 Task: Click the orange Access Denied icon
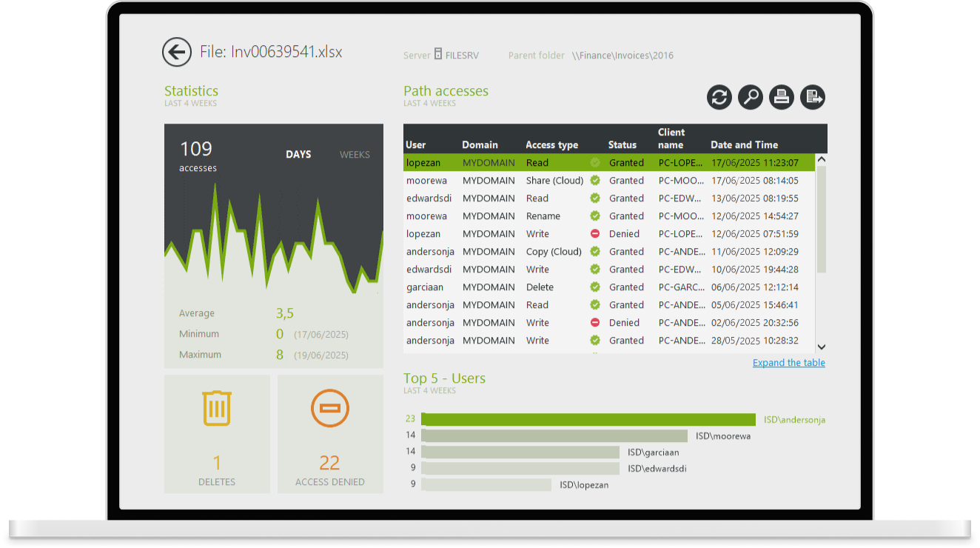tap(330, 408)
